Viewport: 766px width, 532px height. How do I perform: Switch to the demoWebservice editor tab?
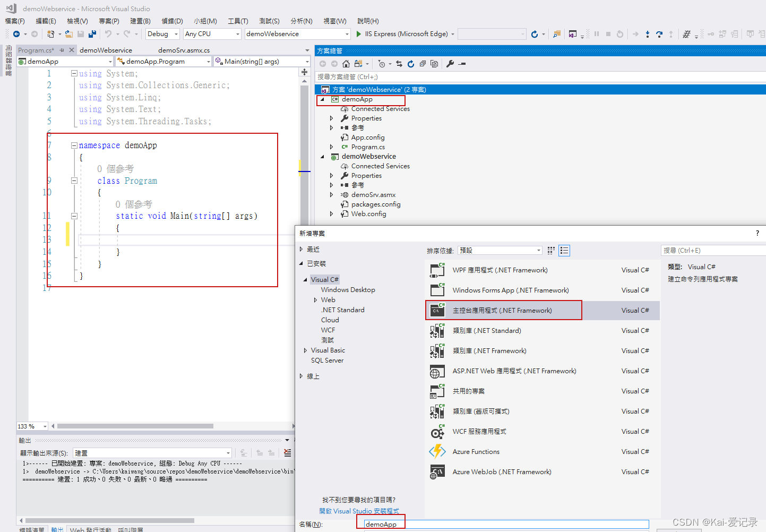[x=106, y=50]
